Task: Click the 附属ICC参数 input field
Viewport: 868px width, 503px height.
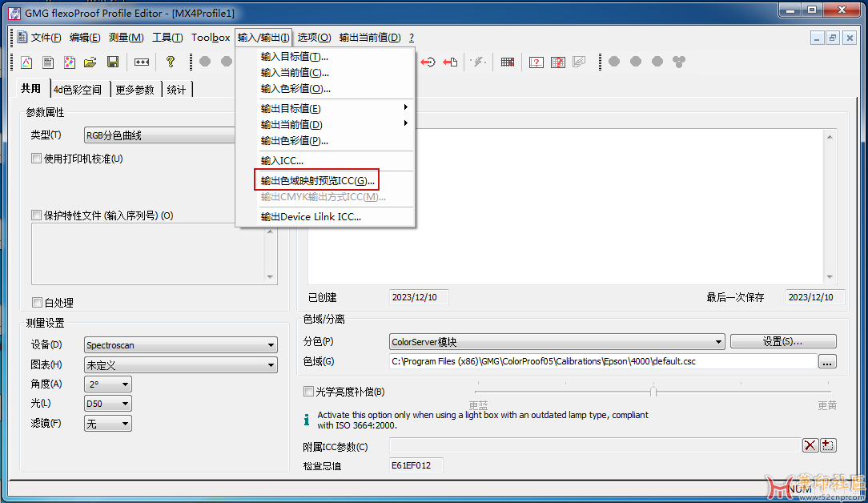Action: click(595, 445)
